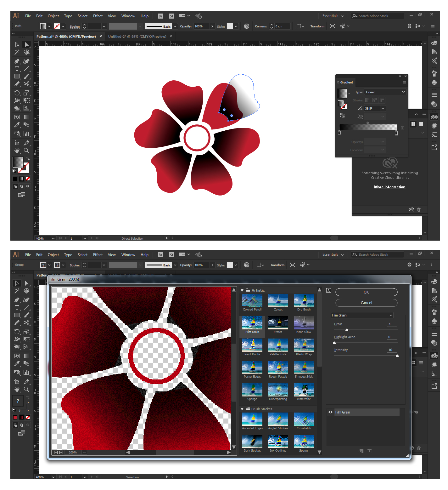
Task: Hide the Film Grain effect layer eye
Action: [x=331, y=412]
